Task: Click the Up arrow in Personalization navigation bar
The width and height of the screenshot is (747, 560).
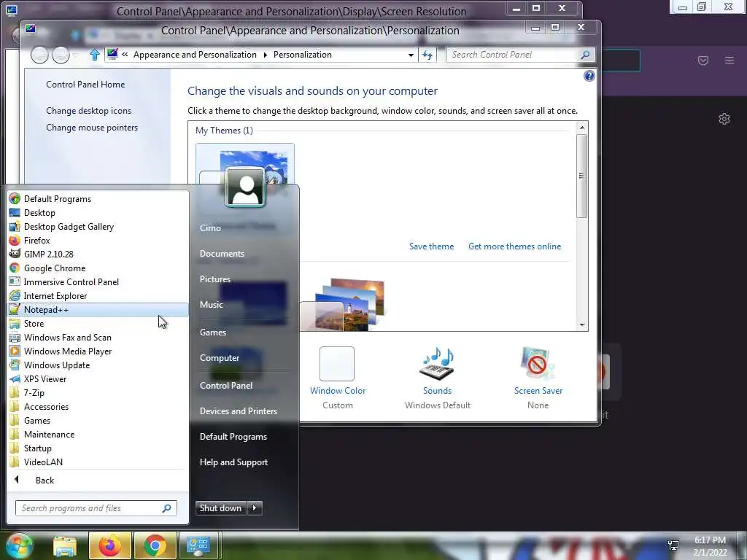Action: click(95, 55)
